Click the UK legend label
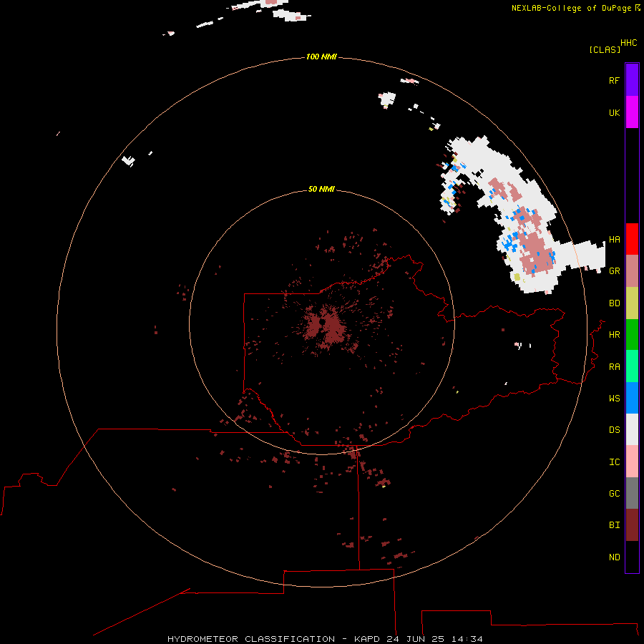Screen dimensions: 644x644 coord(614,112)
